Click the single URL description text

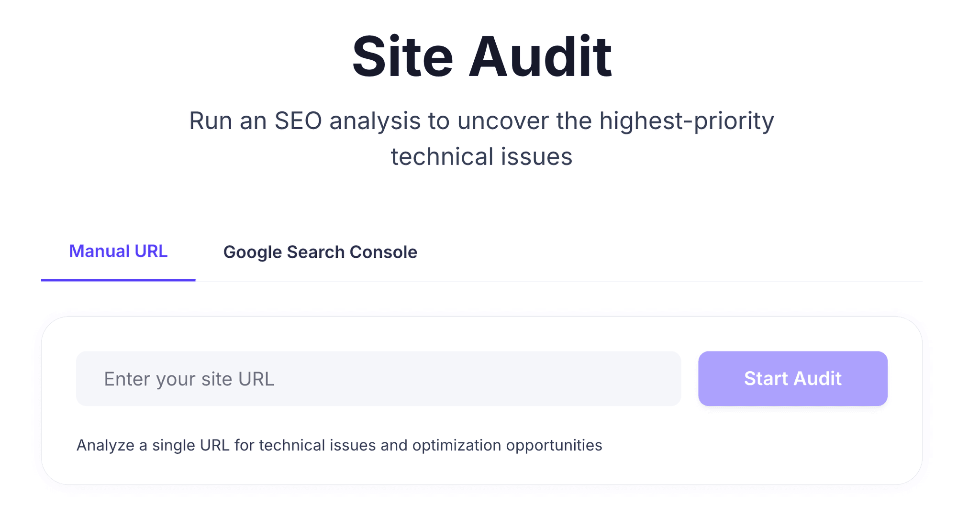tap(340, 444)
